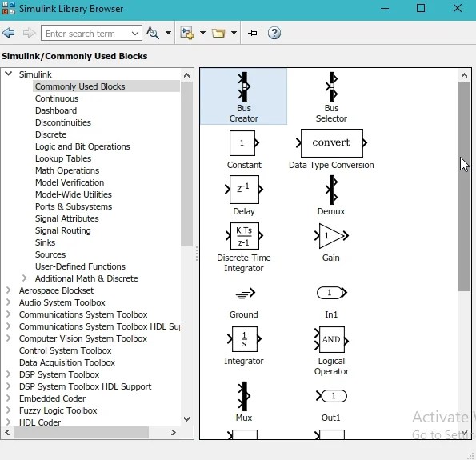Expand the Computer Vision System Toolbox node

9,338
